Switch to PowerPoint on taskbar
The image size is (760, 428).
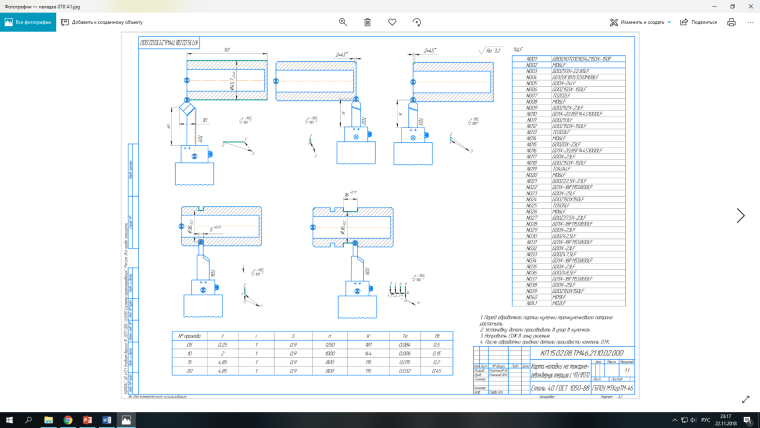coord(87,420)
